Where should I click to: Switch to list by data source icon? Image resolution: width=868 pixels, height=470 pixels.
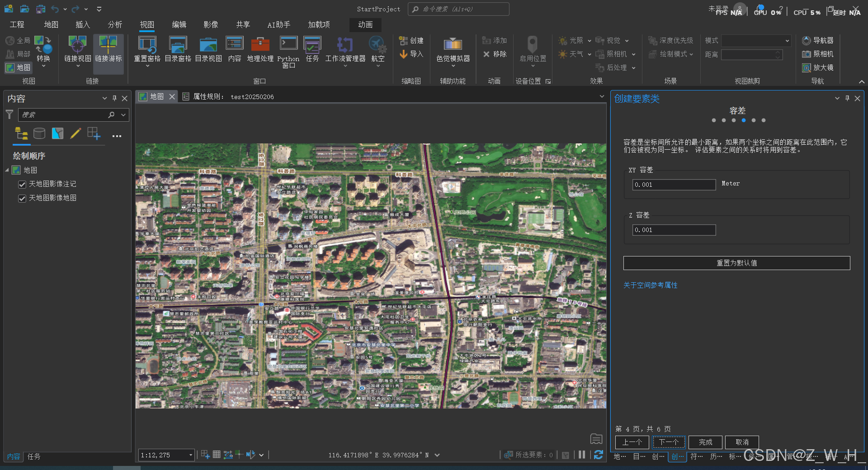39,133
